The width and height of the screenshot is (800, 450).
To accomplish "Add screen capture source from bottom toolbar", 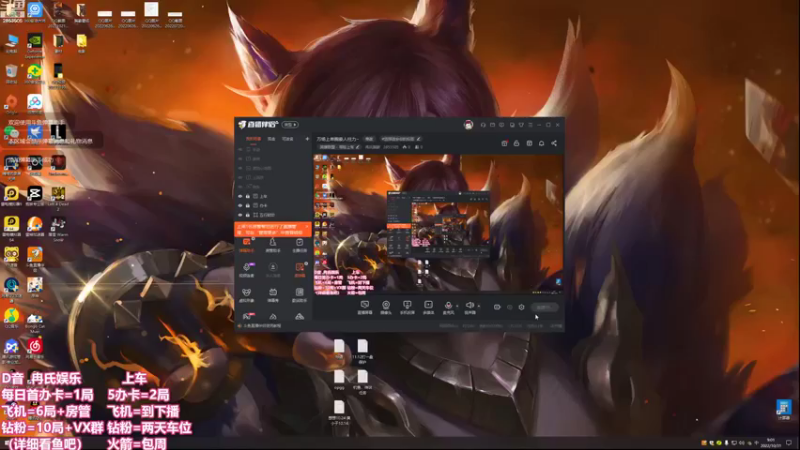I will click(365, 307).
